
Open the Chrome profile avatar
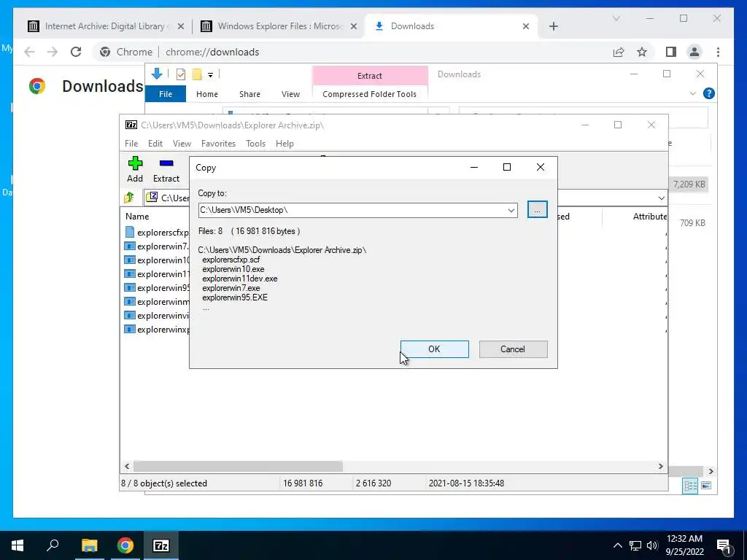[x=694, y=52]
